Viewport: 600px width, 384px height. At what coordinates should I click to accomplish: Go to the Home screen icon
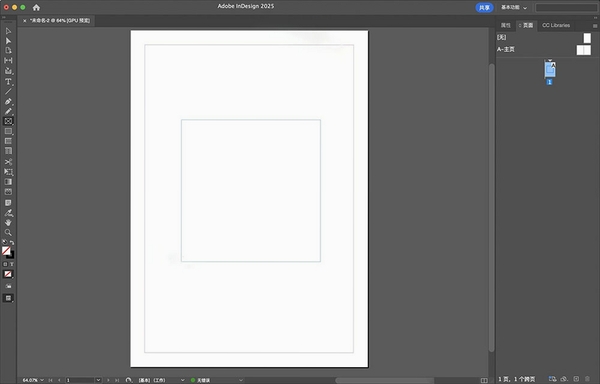[36, 7]
